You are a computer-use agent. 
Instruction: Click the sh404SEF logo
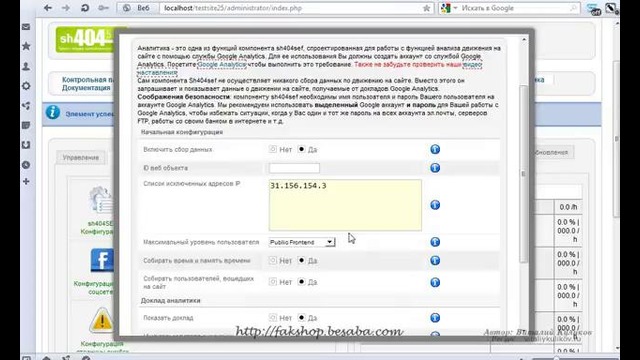pos(85,39)
